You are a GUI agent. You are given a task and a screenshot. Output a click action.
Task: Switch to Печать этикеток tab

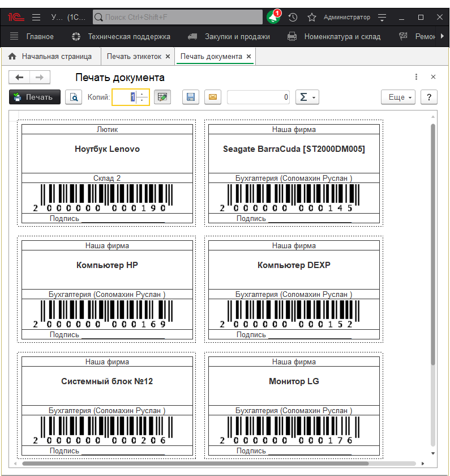point(134,57)
